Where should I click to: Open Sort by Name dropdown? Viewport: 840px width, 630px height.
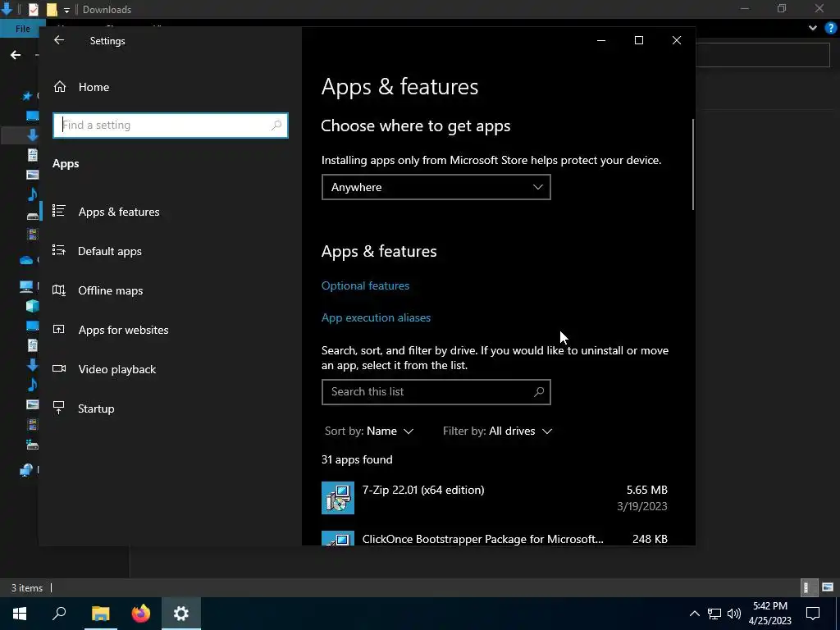tap(369, 431)
